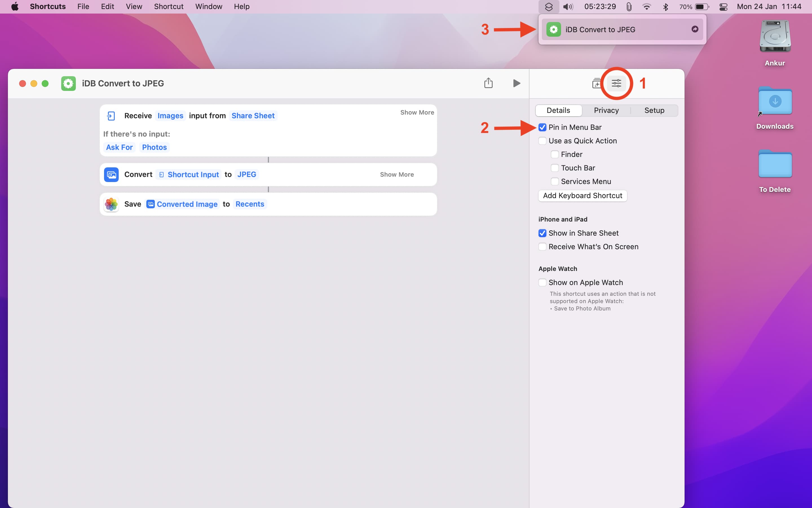Image resolution: width=812 pixels, height=508 pixels.
Task: Open the Window menu
Action: tap(208, 7)
